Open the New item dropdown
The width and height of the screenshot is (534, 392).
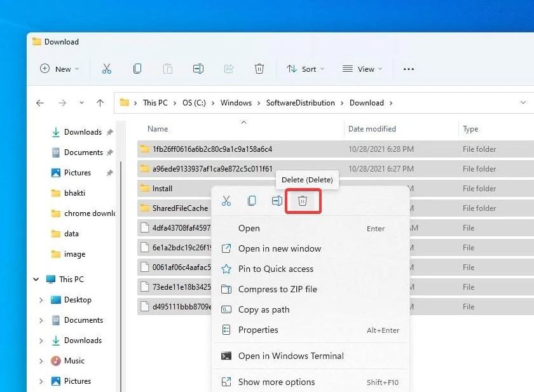[60, 69]
